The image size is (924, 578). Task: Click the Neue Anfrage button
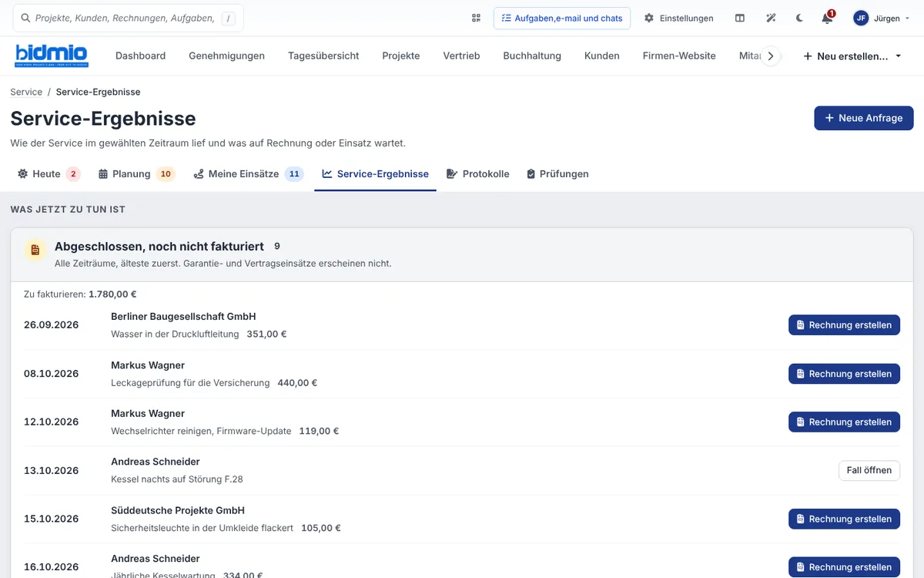click(864, 118)
